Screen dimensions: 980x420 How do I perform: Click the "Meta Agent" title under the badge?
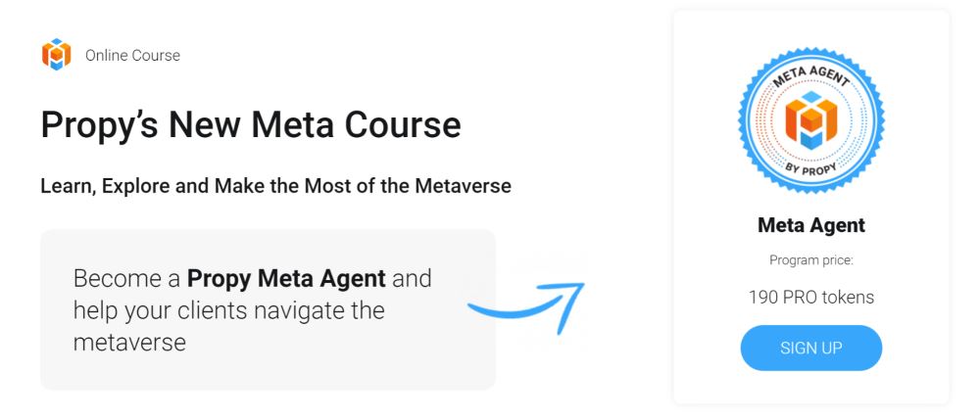[811, 225]
